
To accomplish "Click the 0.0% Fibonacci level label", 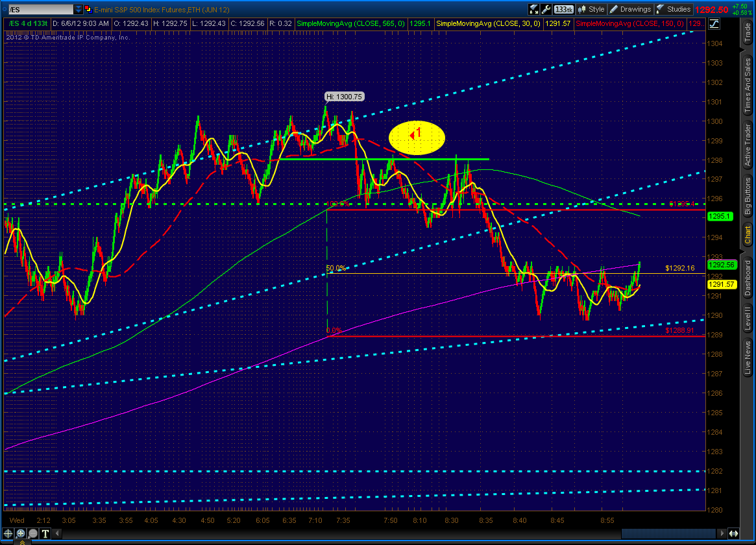I will point(334,330).
